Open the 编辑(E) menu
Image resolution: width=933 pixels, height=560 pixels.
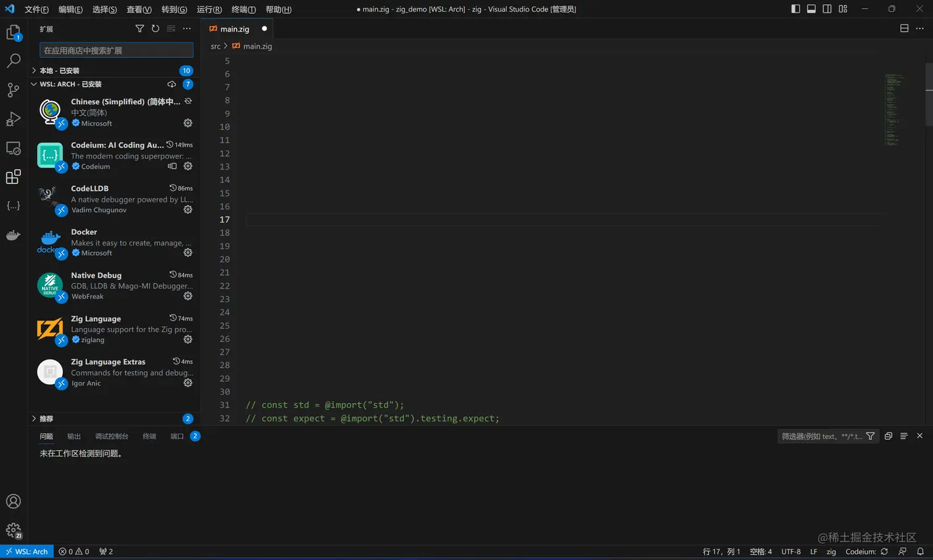pos(70,9)
